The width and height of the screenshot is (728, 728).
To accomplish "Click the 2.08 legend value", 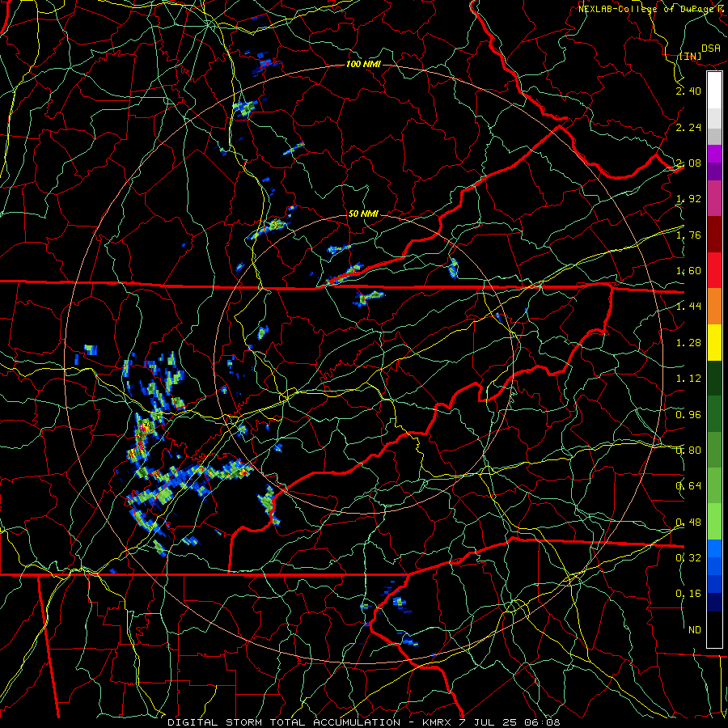I will pyautogui.click(x=688, y=163).
